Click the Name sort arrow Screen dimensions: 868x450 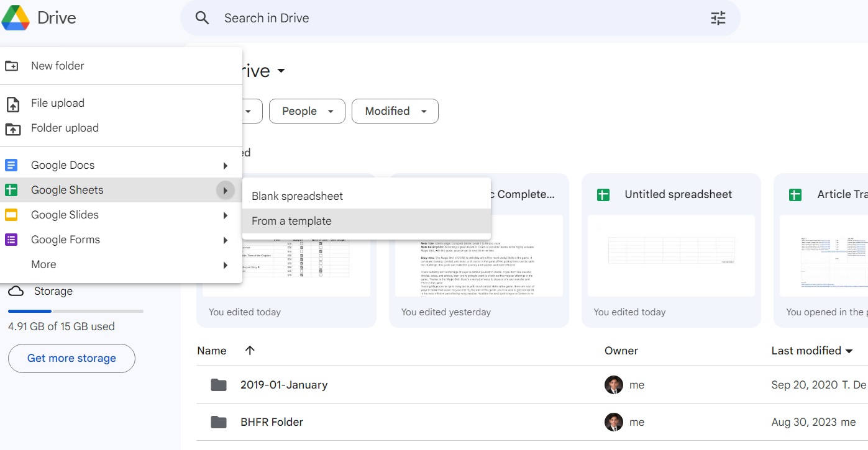click(250, 351)
